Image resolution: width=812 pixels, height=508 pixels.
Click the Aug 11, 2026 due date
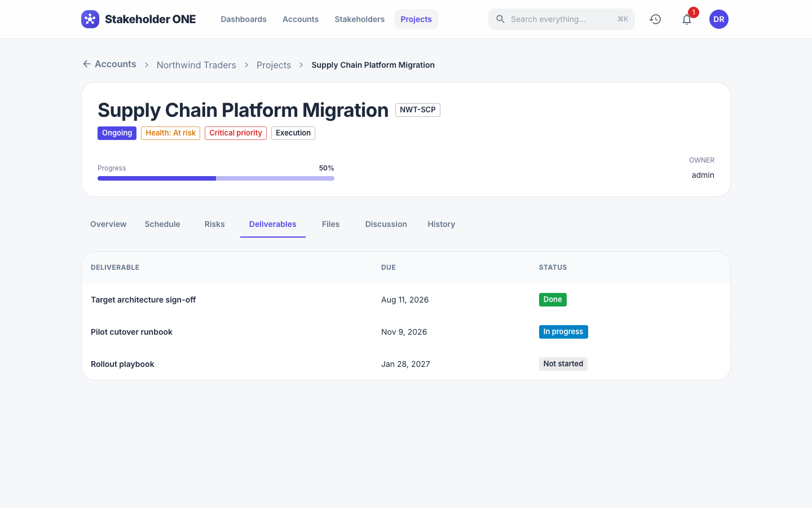405,300
